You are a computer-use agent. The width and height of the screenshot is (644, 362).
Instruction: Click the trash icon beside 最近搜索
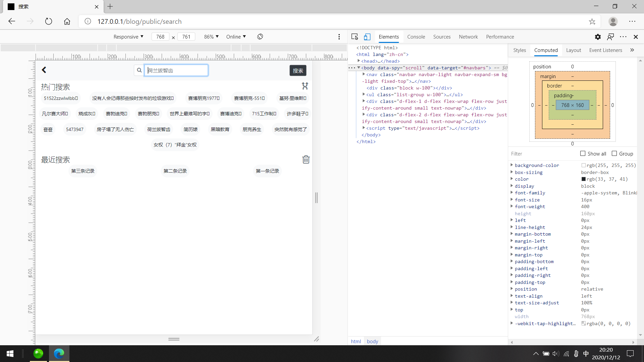[x=306, y=160]
